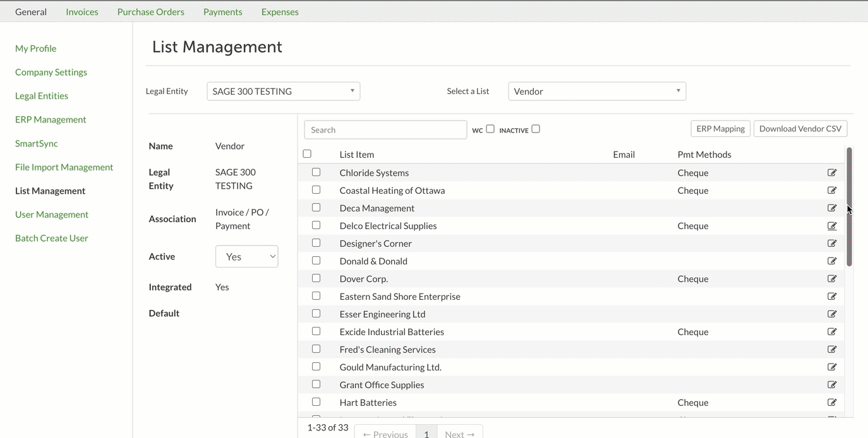Open My Profile in sidebar
Viewport: 868px width, 438px height.
(x=36, y=48)
